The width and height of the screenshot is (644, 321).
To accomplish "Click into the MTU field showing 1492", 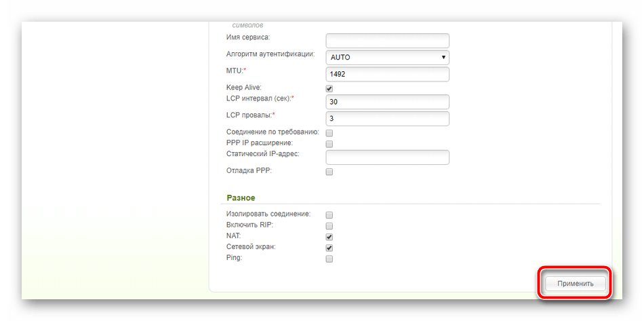I will pos(387,75).
